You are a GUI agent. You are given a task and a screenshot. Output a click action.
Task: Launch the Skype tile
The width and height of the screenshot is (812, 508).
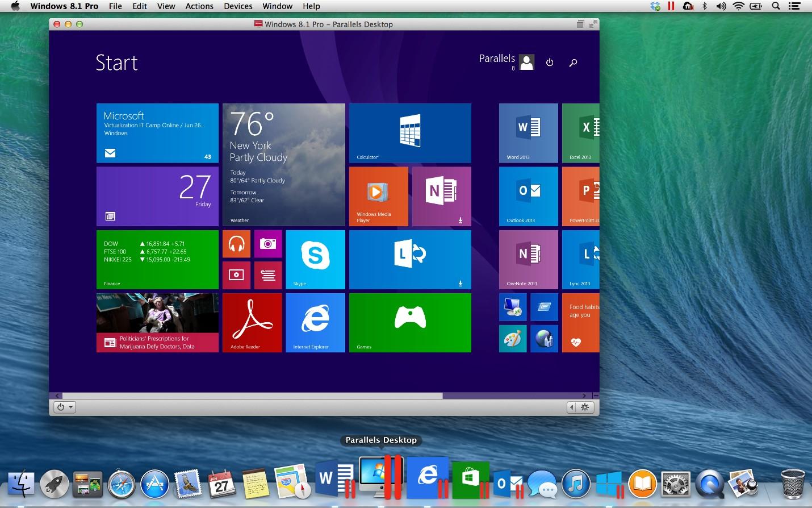pos(315,259)
